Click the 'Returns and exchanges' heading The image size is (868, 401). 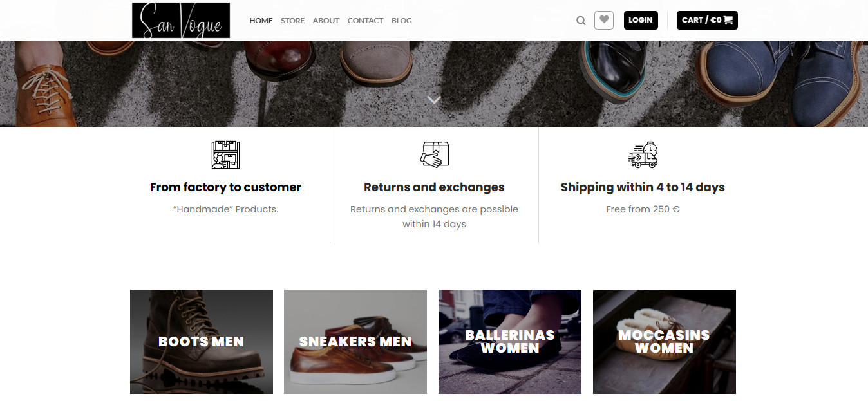pos(434,187)
